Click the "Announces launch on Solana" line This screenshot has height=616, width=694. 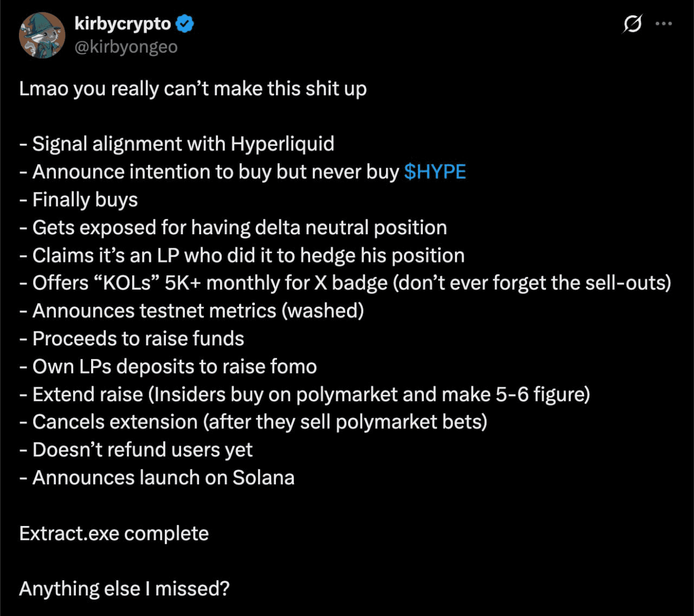(157, 478)
